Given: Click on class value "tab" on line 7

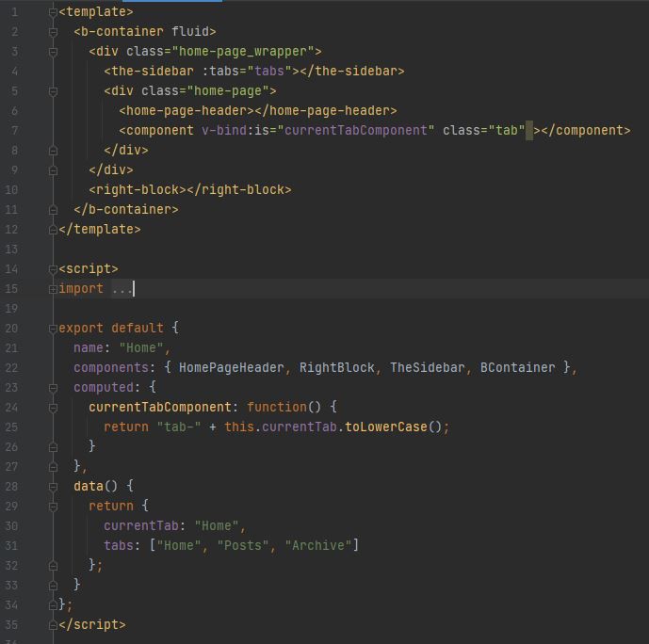Looking at the screenshot, I should pos(507,130).
